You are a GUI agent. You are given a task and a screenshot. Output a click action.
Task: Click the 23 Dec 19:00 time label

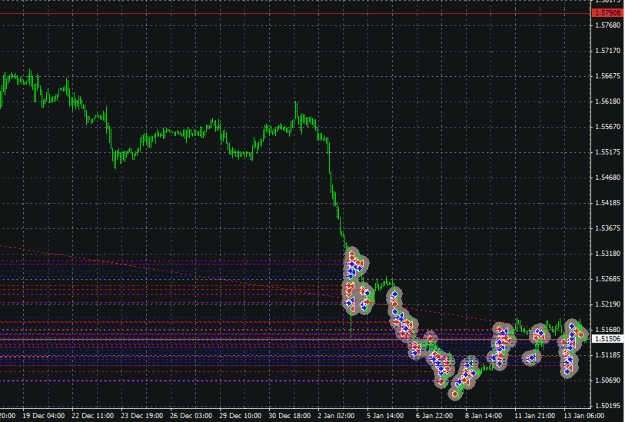pos(142,415)
